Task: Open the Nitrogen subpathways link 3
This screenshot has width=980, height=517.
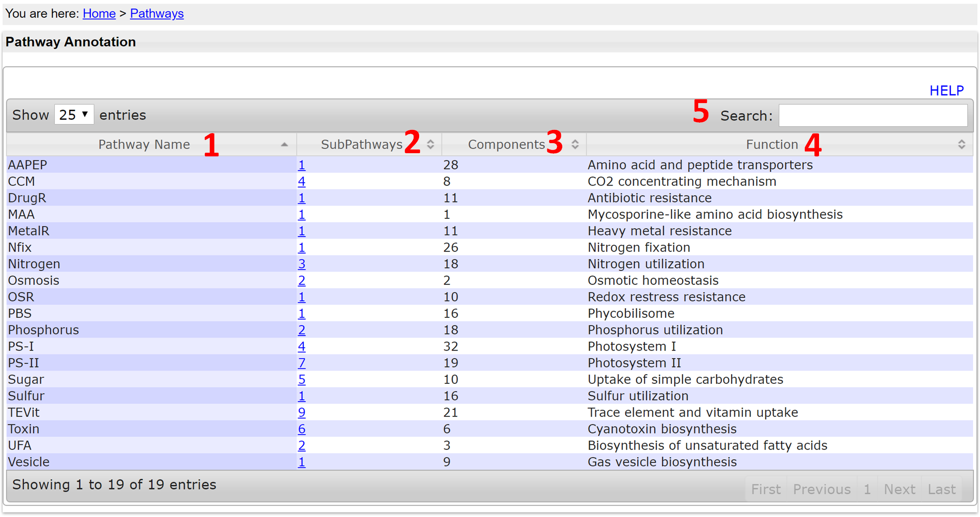Action: (x=301, y=264)
